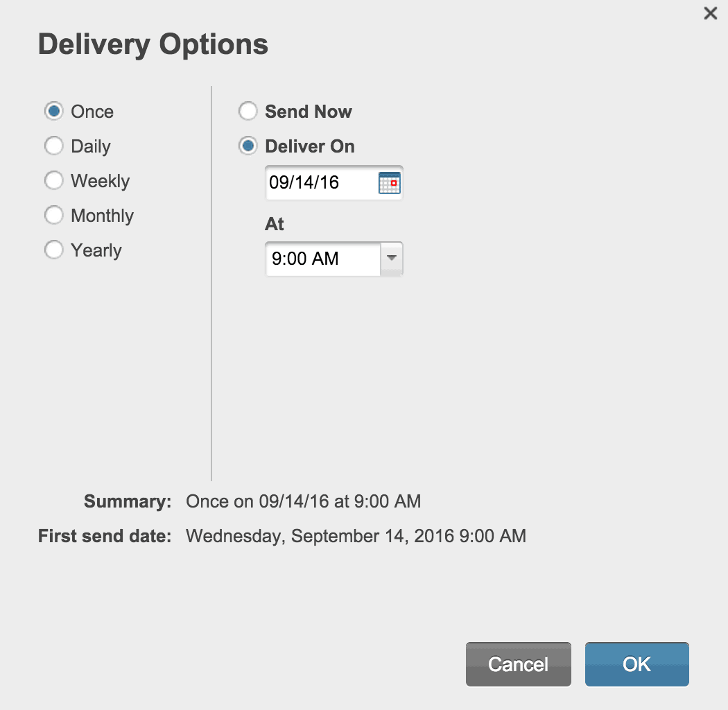
Task: Click the close X icon
Action: tap(710, 13)
